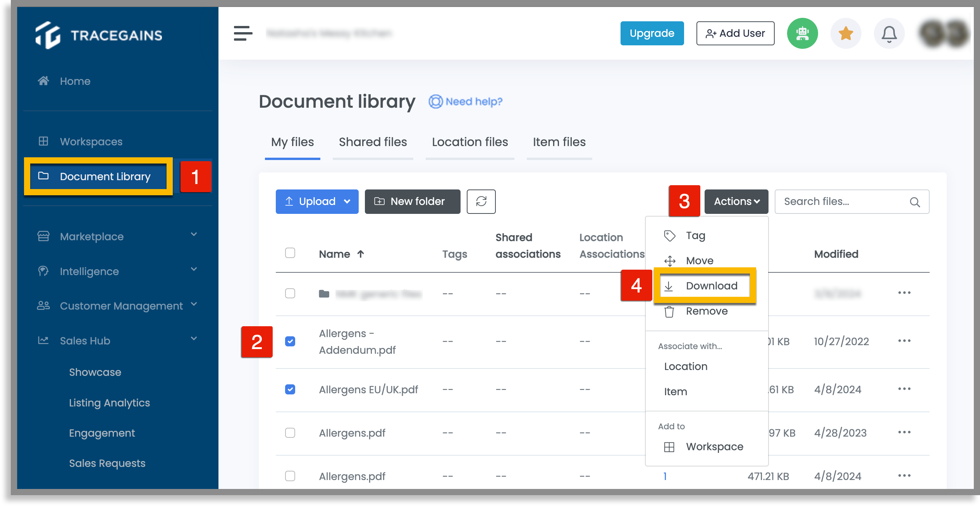980x506 pixels.
Task: Sort by Name using the arrow icon
Action: coord(361,254)
